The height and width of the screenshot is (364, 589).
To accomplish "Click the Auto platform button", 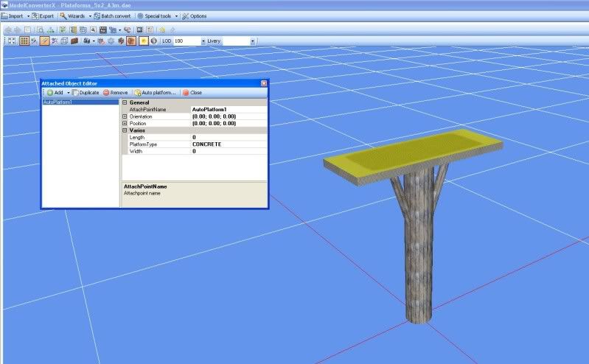I will point(155,93).
